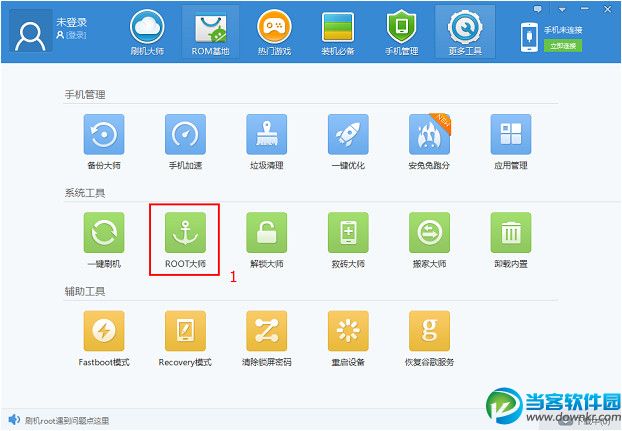Close the application window

(x=607, y=9)
